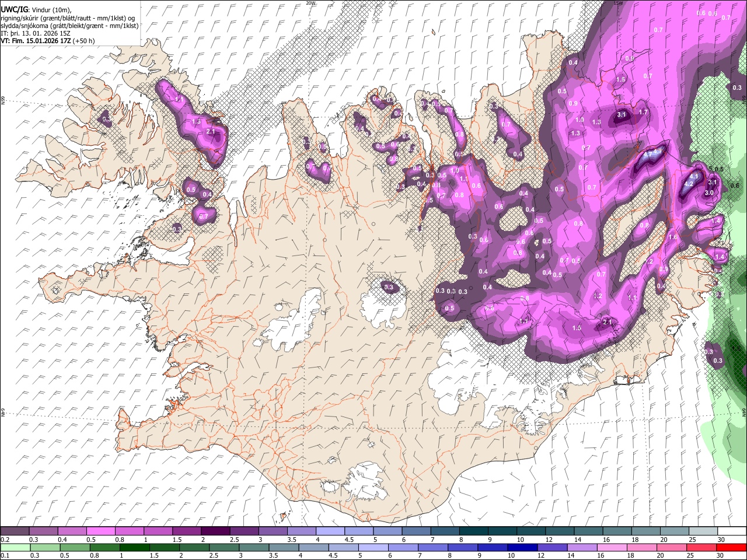This screenshot has width=747, height=560.
Task: Select the dark mauve 0.2 swatch, upper legend row
Action: click(15, 531)
